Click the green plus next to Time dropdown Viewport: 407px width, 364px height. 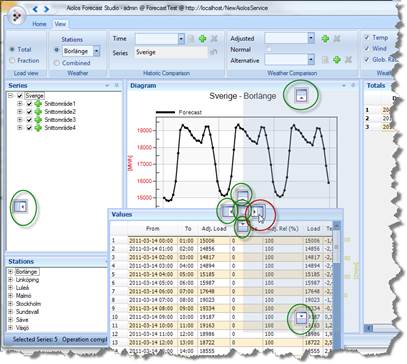[x=202, y=39]
